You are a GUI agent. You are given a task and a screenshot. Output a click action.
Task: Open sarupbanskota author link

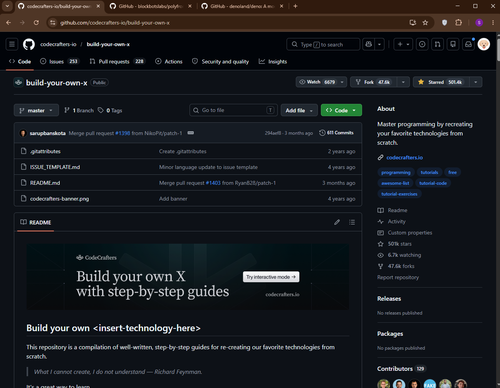(x=48, y=133)
